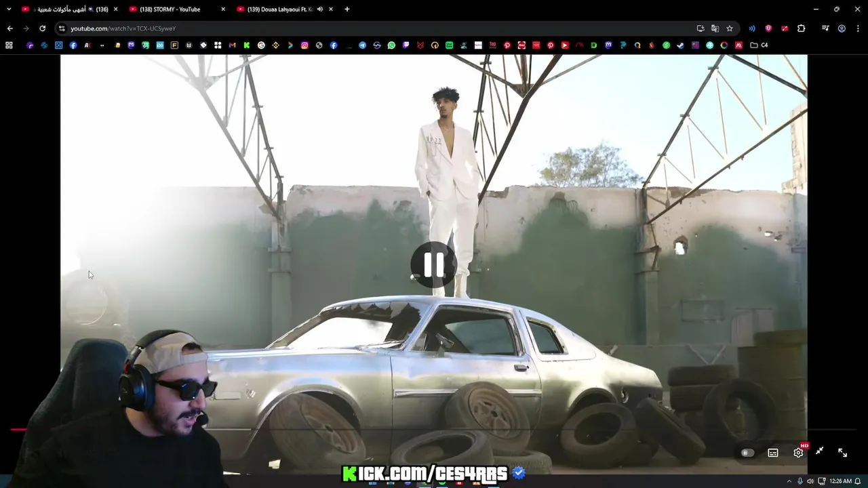Open the notifications bell in taskbar
This screenshot has width=868, height=488.
pyautogui.click(x=858, y=481)
